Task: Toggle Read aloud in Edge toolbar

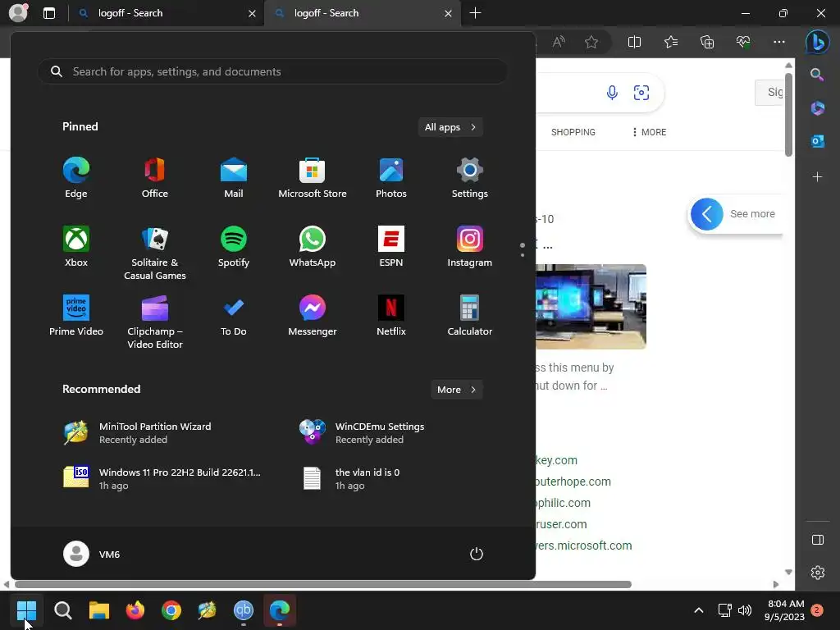Action: (559, 42)
